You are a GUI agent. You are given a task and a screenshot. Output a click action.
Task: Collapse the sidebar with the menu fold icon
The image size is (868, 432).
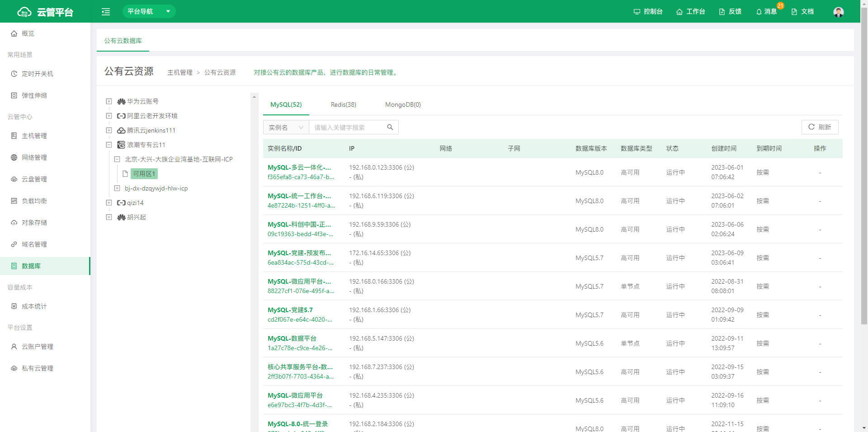pos(106,12)
